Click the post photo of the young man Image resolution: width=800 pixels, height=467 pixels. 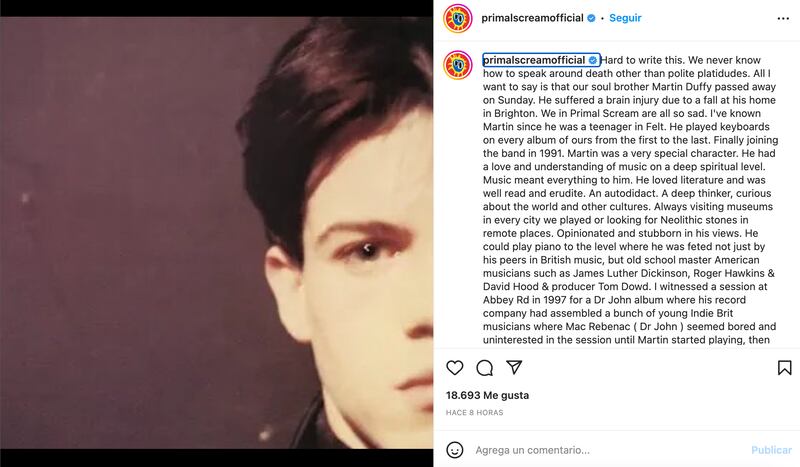click(x=216, y=233)
